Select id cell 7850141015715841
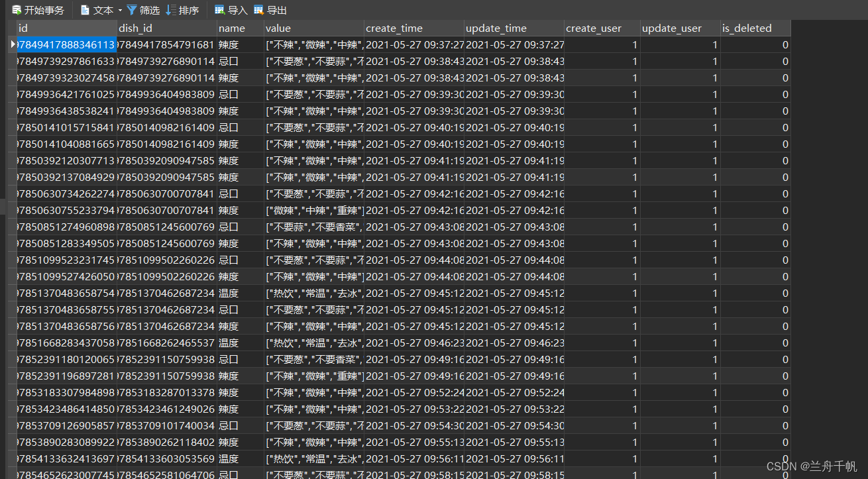The width and height of the screenshot is (868, 479). point(67,127)
